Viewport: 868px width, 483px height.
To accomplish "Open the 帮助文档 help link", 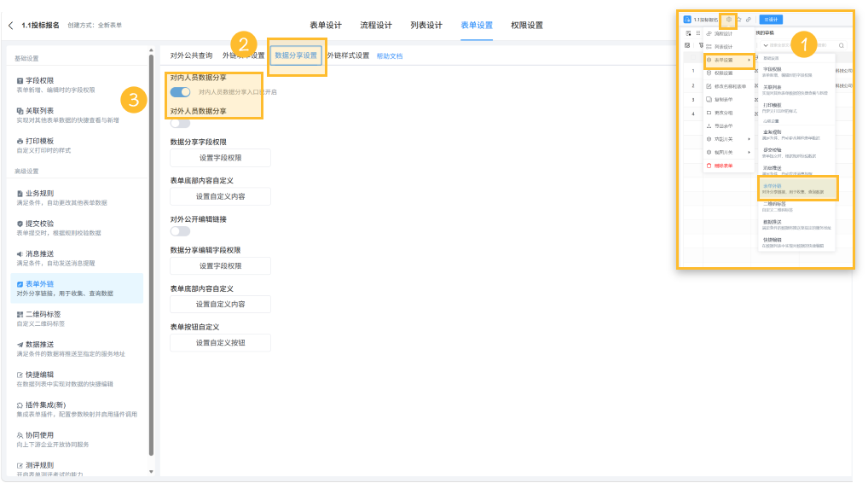I will click(x=390, y=56).
